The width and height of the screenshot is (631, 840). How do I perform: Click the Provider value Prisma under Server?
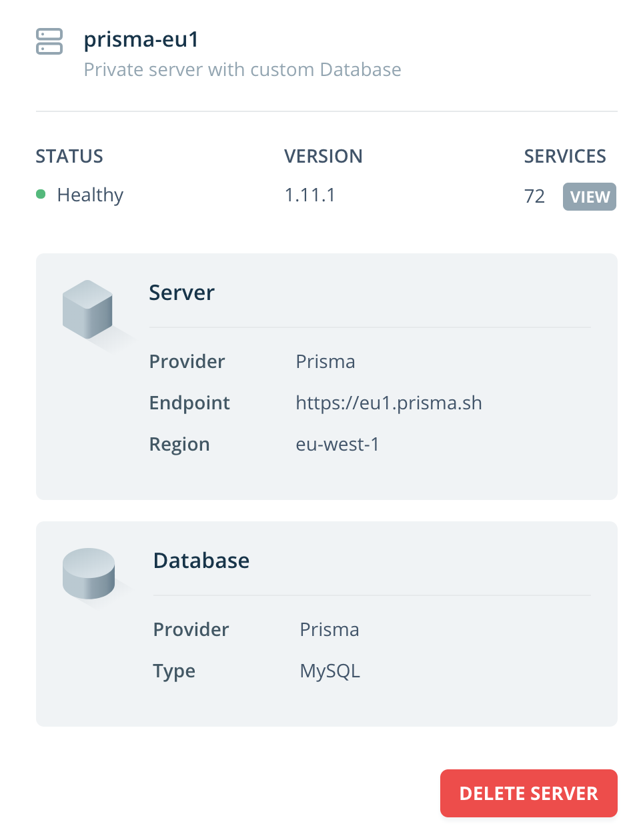click(x=326, y=361)
